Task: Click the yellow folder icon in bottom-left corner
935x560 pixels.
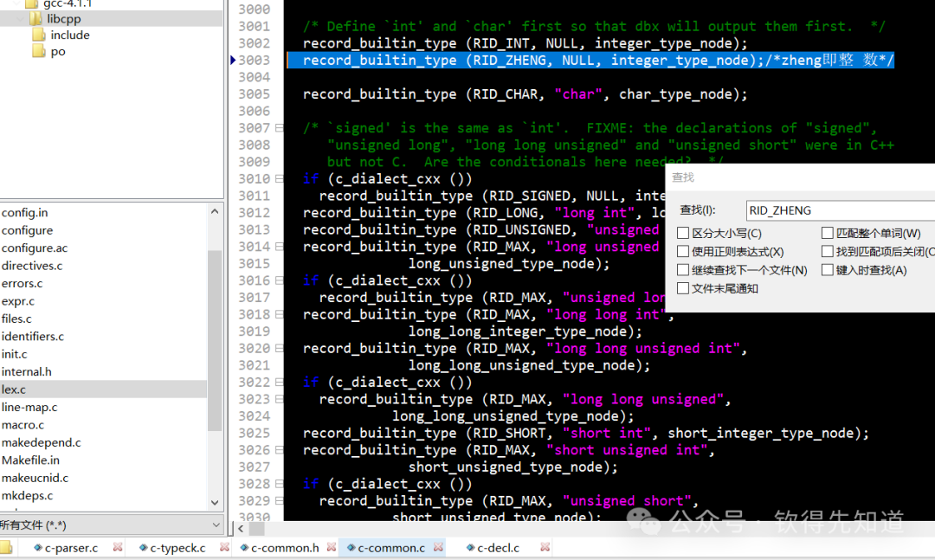Action: (7, 547)
